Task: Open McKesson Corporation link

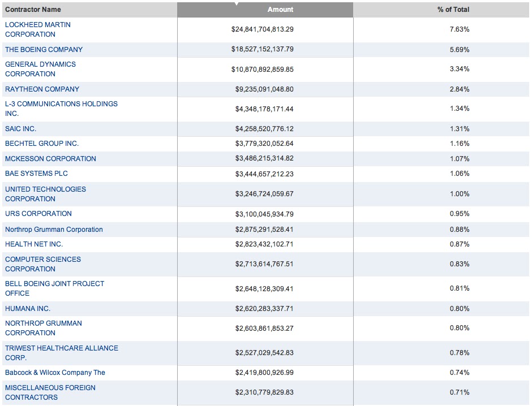Action: tap(50, 159)
